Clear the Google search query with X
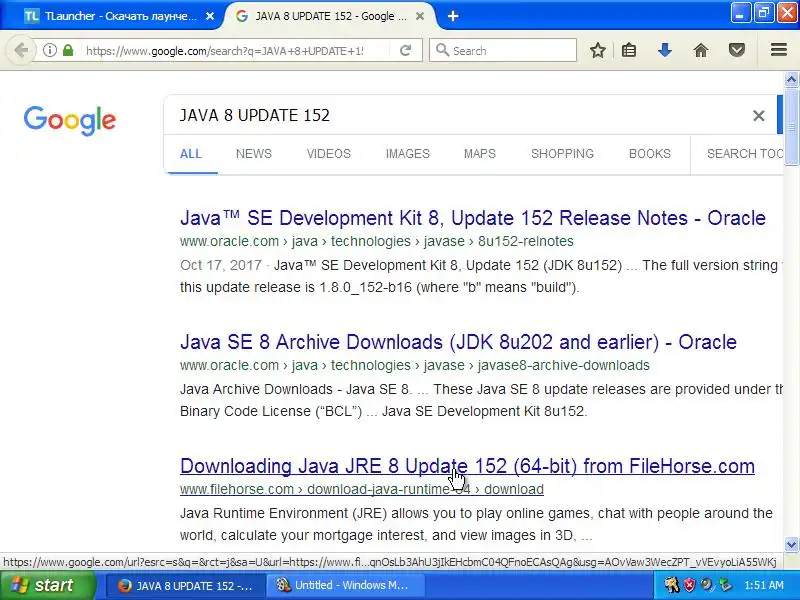The width and height of the screenshot is (800, 600). tap(759, 116)
